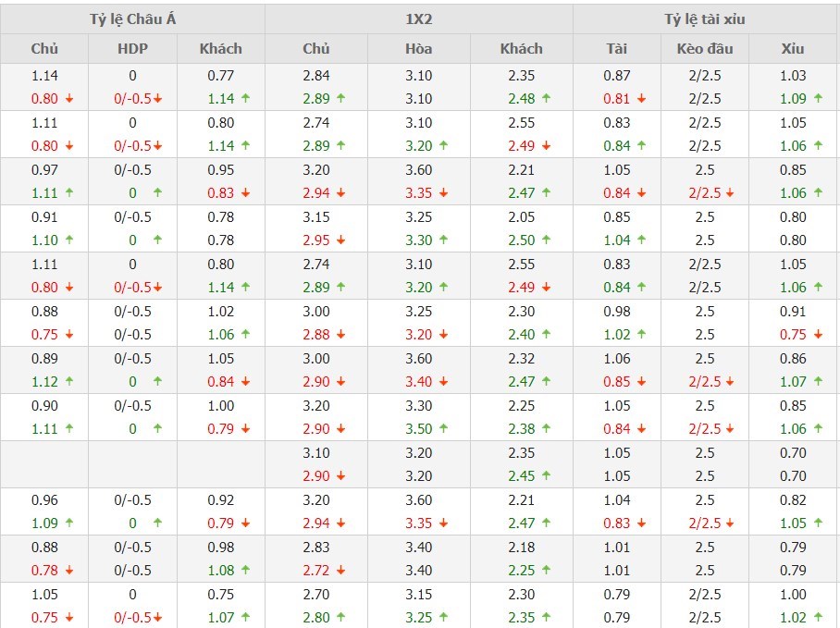Screen dimensions: 840x628
Task: Click the HDP column header
Action: [132, 49]
